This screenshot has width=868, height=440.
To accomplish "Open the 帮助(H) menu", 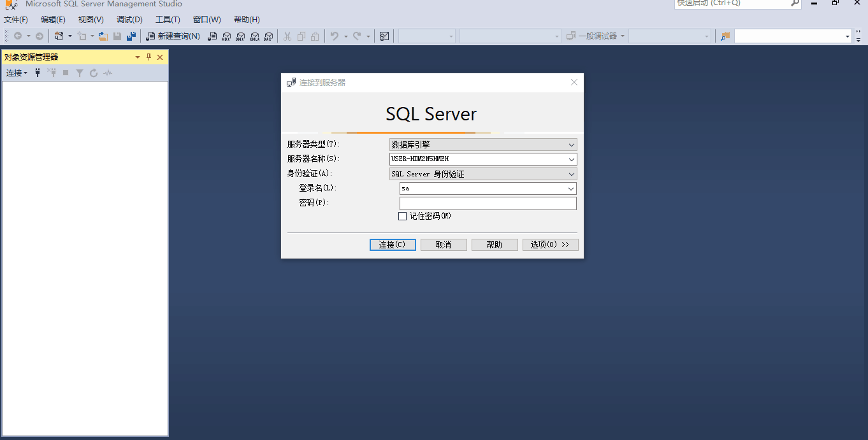I will point(247,20).
